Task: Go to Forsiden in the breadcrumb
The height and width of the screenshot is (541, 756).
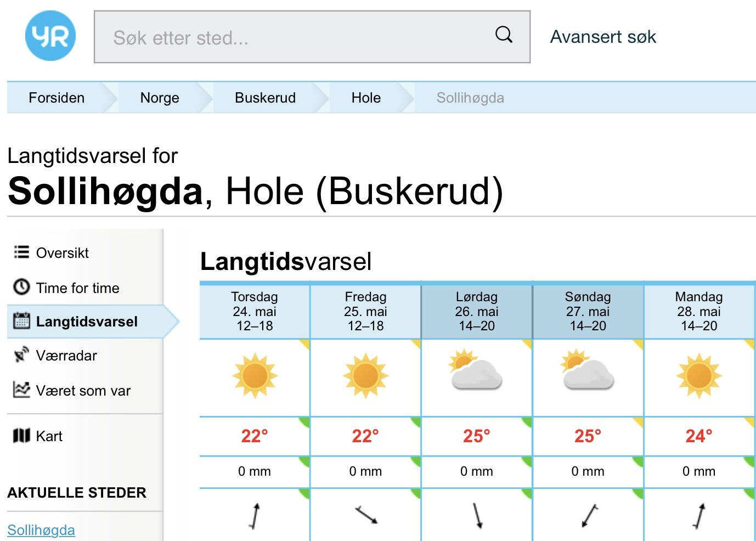Action: tap(57, 98)
